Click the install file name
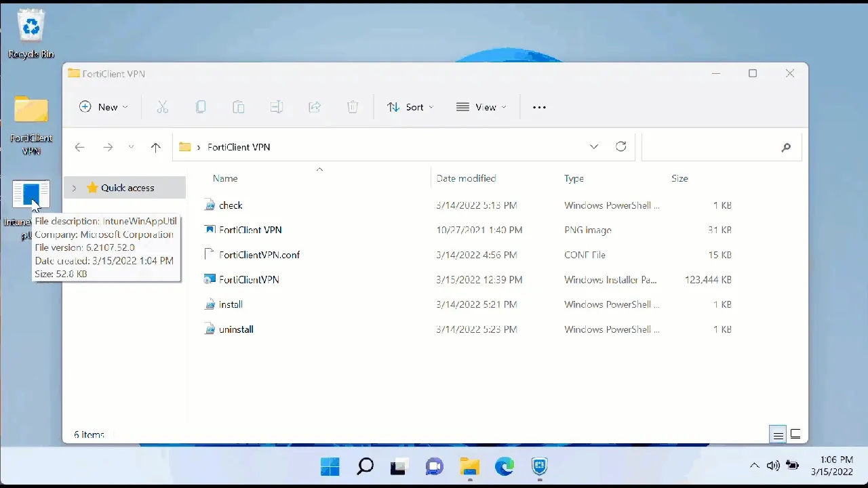Image resolution: width=868 pixels, height=488 pixels. click(231, 304)
